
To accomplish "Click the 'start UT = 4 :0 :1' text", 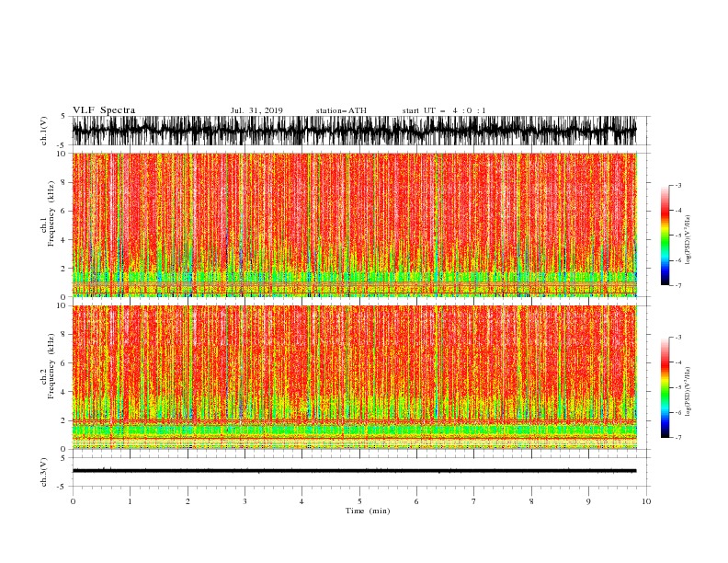I will point(444,110).
